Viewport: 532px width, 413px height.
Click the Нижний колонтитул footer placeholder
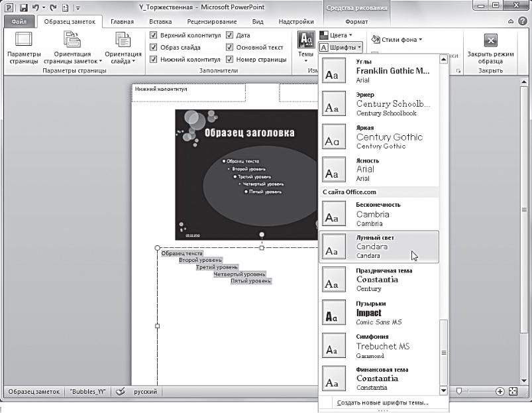point(189,93)
